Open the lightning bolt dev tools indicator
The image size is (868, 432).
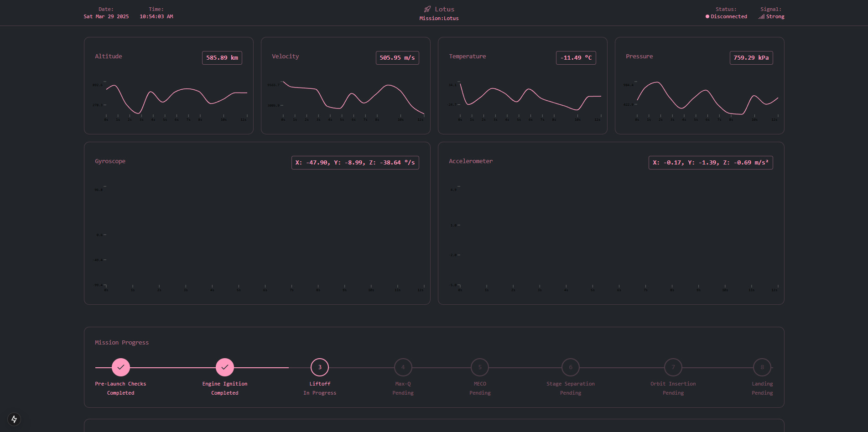14,419
